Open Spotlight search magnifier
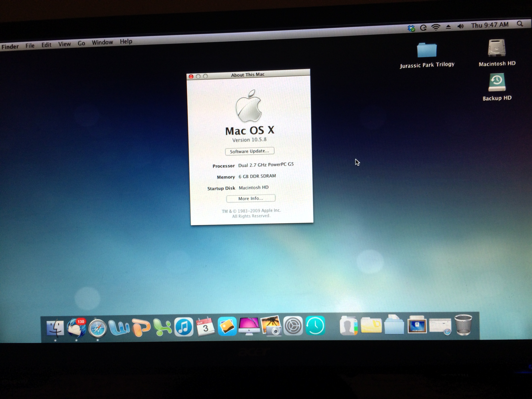 pyautogui.click(x=520, y=24)
